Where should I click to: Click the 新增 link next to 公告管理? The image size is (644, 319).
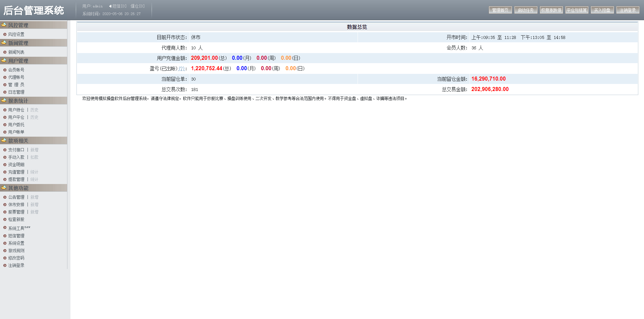click(34, 197)
